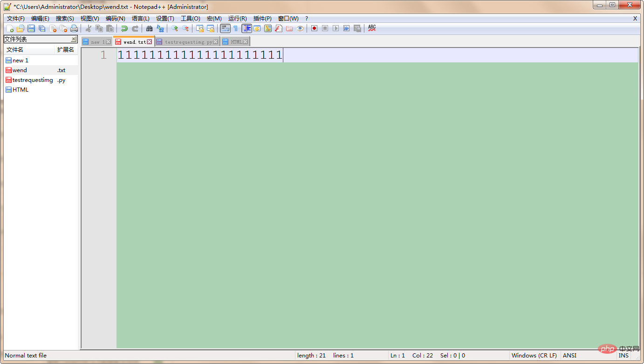The height and width of the screenshot is (364, 644).
Task: Open the 编码(N) menu
Action: (115, 19)
